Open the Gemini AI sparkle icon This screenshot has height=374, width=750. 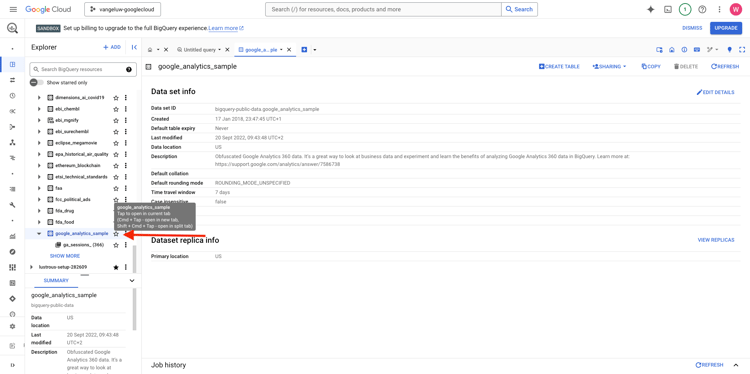tap(651, 9)
